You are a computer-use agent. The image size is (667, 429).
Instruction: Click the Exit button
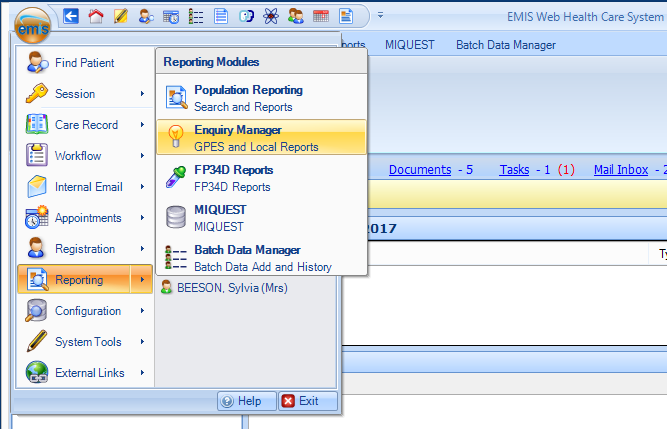(308, 401)
